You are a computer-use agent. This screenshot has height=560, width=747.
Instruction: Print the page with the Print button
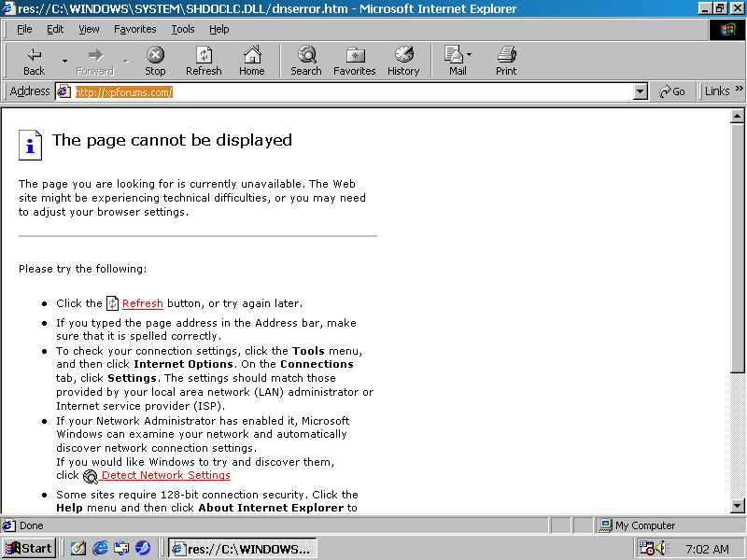coord(506,61)
